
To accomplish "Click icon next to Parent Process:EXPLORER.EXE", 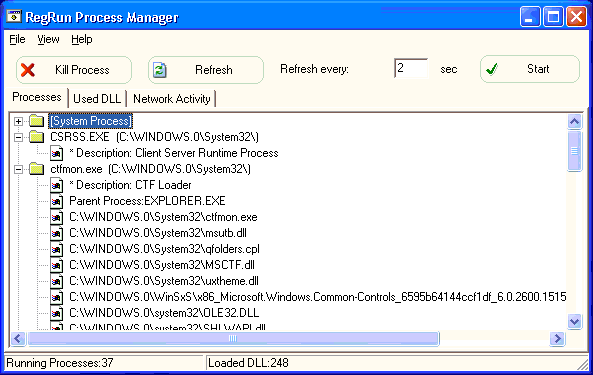I will coord(57,201).
